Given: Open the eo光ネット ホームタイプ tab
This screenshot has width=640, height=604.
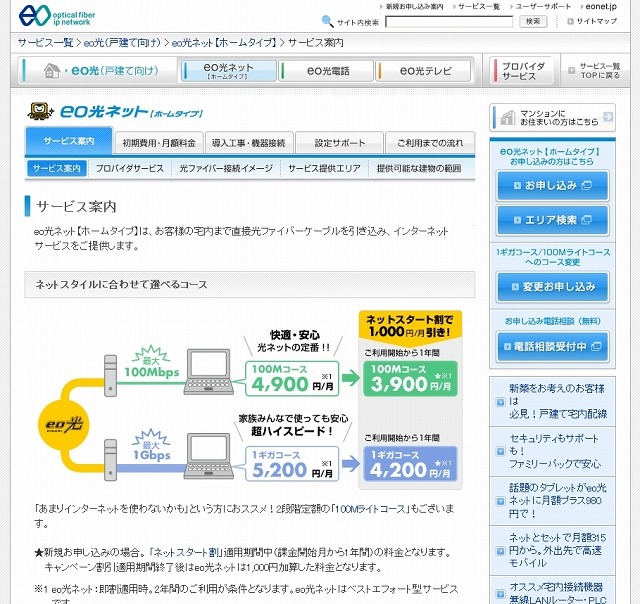Looking at the screenshot, I should point(229,71).
